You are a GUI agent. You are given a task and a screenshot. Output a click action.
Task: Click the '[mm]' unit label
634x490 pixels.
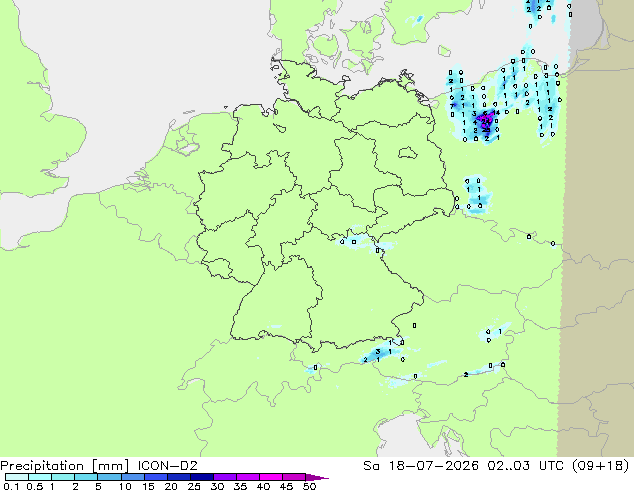pyautogui.click(x=110, y=466)
